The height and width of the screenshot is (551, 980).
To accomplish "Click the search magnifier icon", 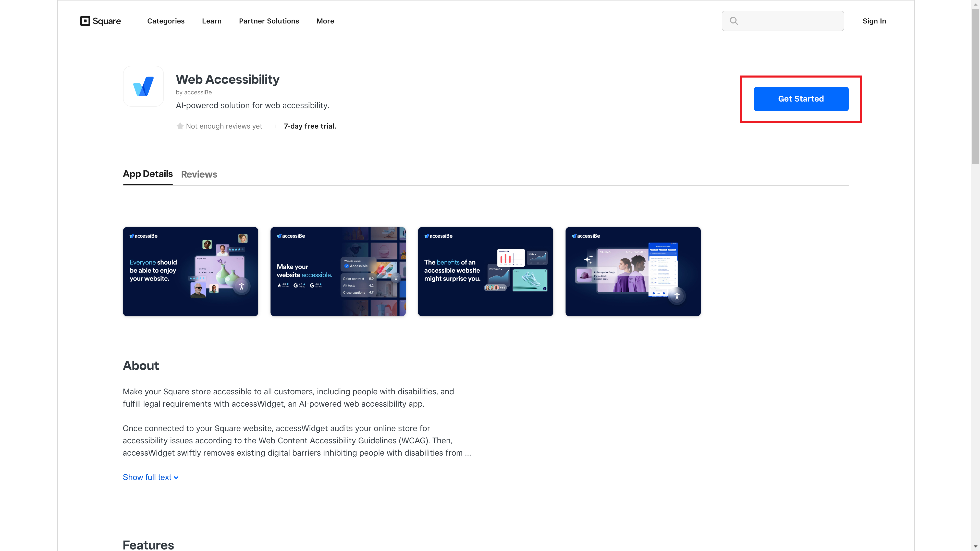I will point(734,21).
